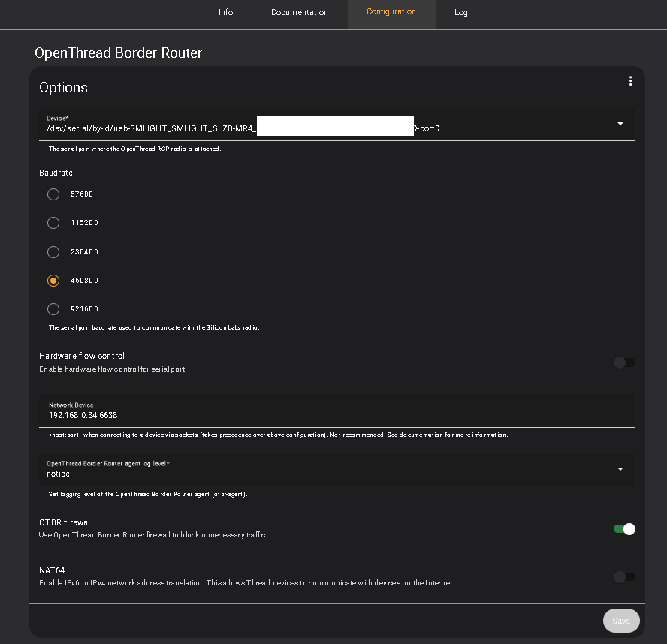The image size is (667, 644).
Task: Click the Options section heading
Action: (x=63, y=87)
